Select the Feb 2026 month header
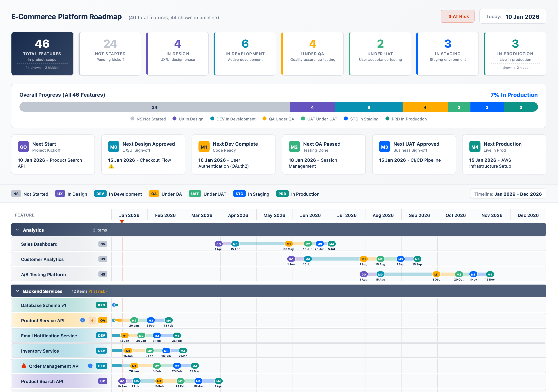 [165, 215]
